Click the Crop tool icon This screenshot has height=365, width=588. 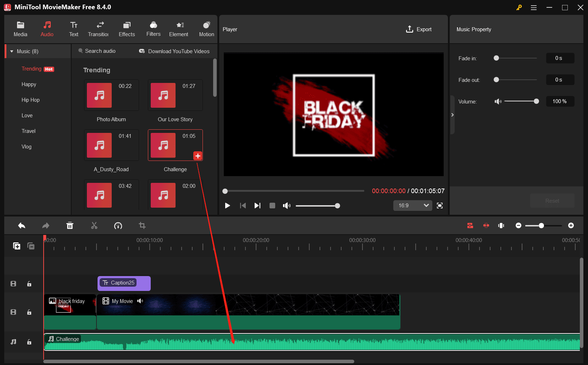142,225
